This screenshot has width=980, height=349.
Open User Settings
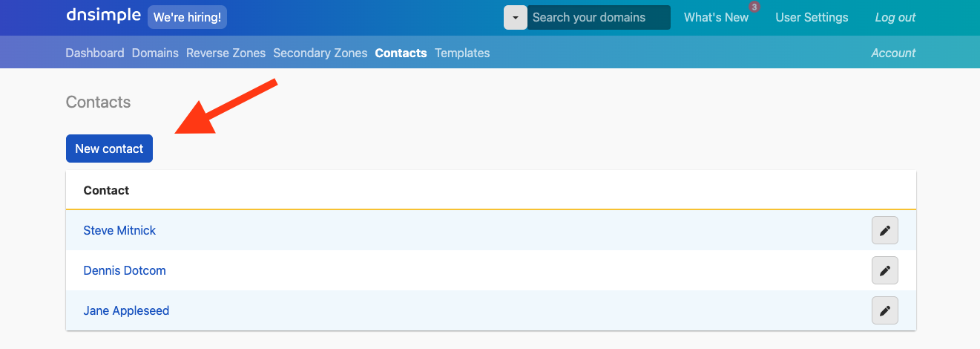pos(812,17)
